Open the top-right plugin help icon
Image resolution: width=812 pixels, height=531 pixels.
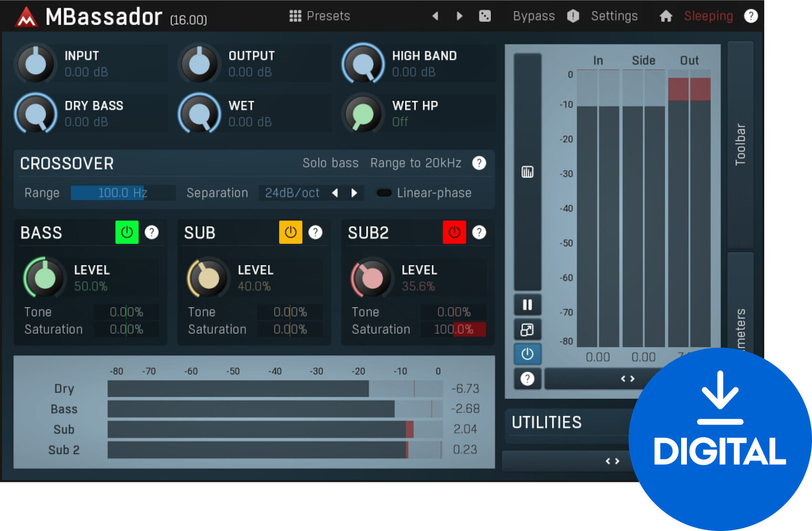point(750,16)
